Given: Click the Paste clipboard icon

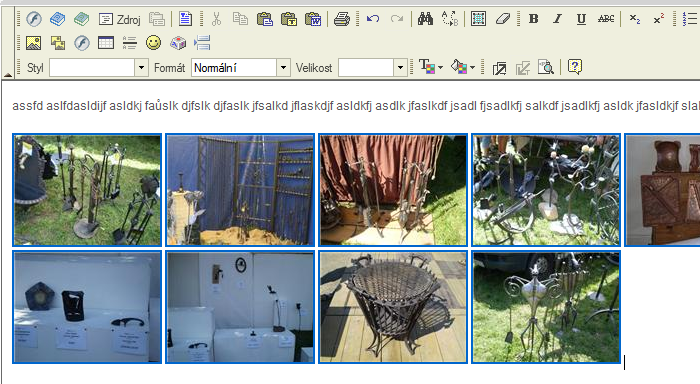Looking at the screenshot, I should (265, 19).
